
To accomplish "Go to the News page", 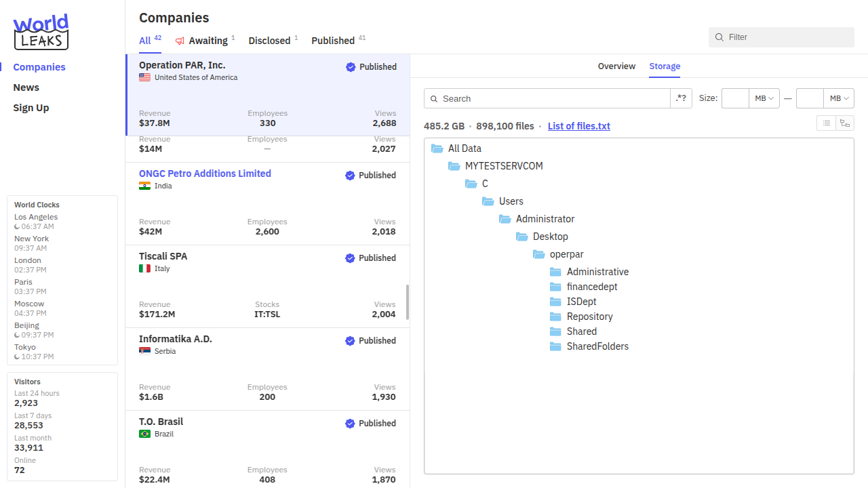I will click(26, 87).
